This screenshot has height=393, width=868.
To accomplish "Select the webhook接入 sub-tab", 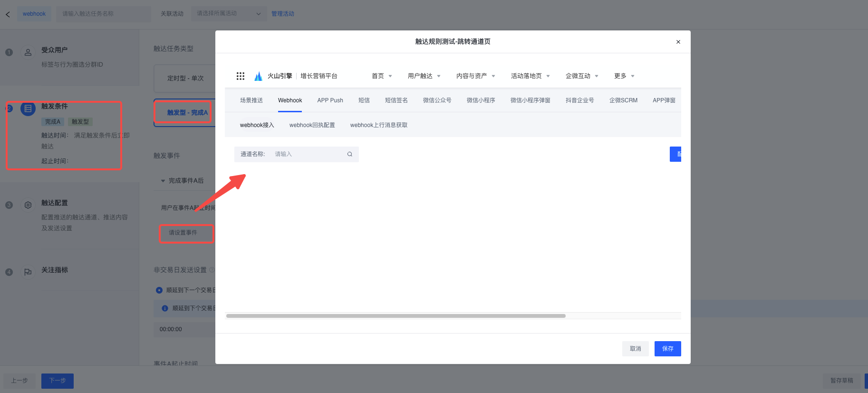I will (257, 125).
